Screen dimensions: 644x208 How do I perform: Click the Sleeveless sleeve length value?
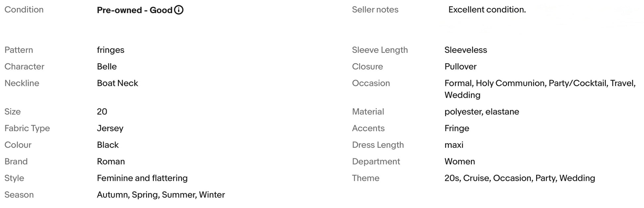[465, 50]
